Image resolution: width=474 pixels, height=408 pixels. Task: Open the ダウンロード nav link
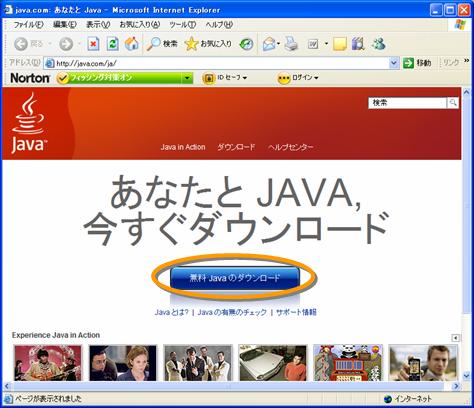[x=236, y=147]
